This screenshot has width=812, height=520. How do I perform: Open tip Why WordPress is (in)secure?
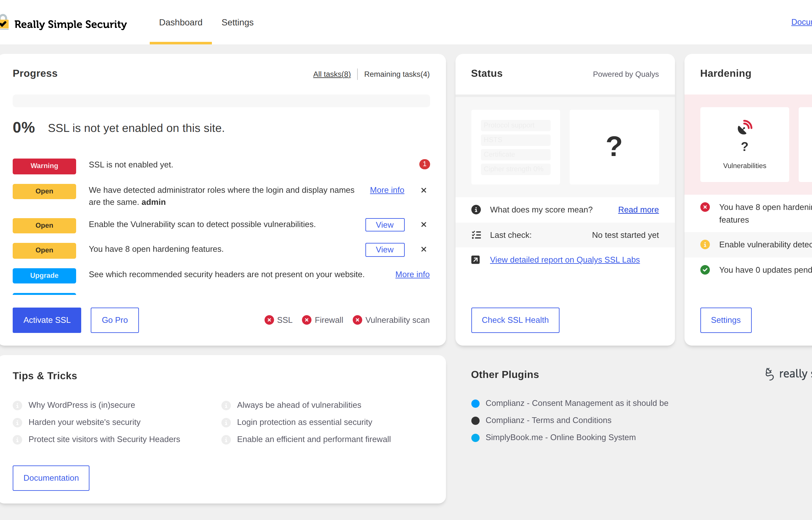82,405
